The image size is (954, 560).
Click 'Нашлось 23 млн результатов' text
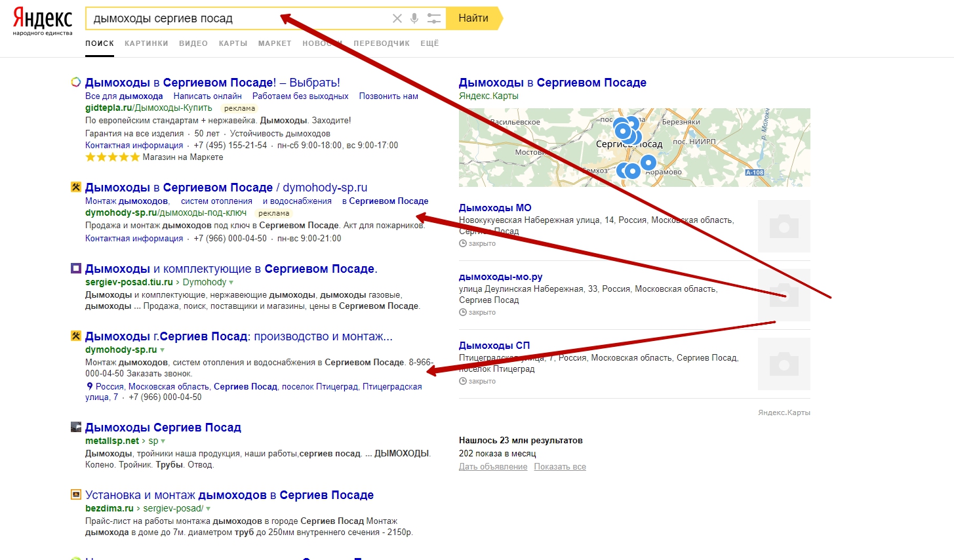pyautogui.click(x=521, y=440)
